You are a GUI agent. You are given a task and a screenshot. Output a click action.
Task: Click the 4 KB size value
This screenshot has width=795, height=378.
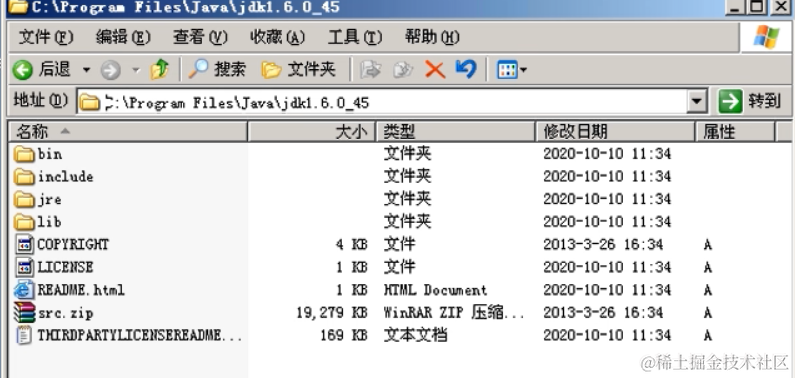click(351, 245)
